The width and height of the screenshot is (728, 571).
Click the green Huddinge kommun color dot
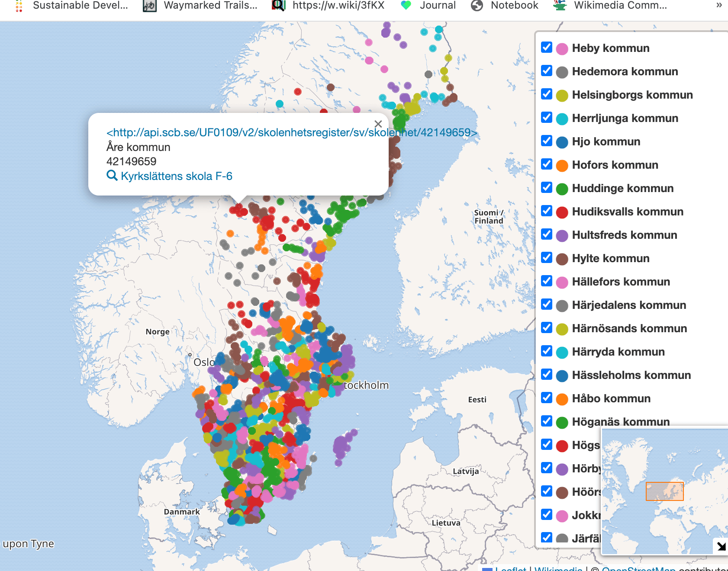pos(562,189)
